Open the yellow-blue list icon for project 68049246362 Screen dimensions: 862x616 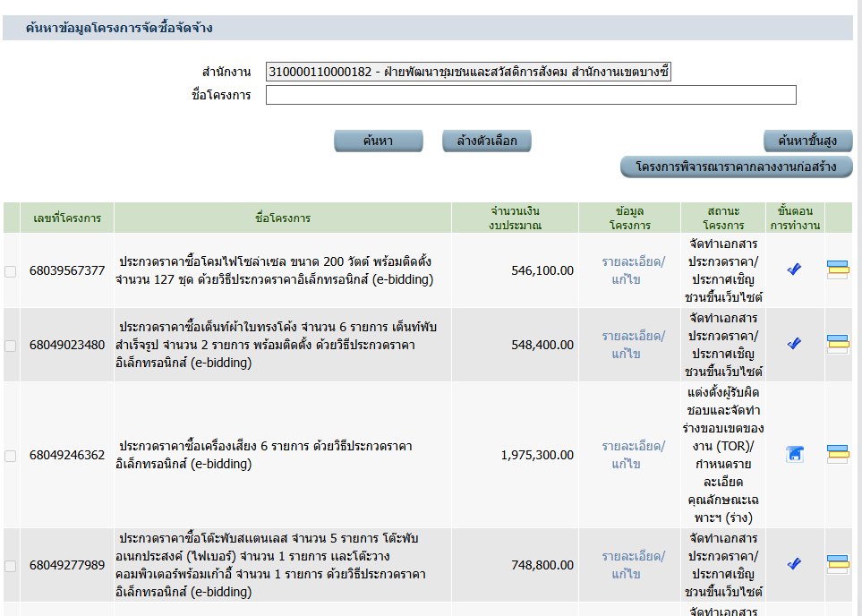pos(838,454)
